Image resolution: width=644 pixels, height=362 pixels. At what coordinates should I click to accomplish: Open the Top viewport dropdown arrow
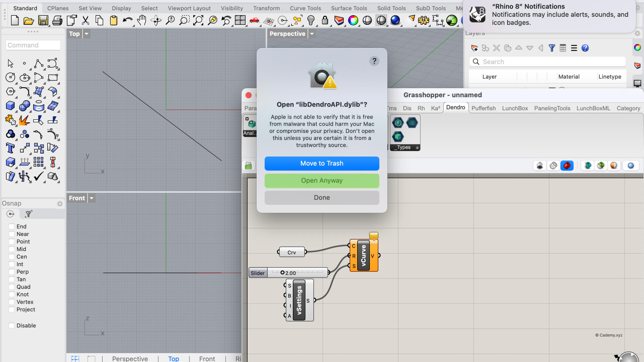pyautogui.click(x=87, y=34)
